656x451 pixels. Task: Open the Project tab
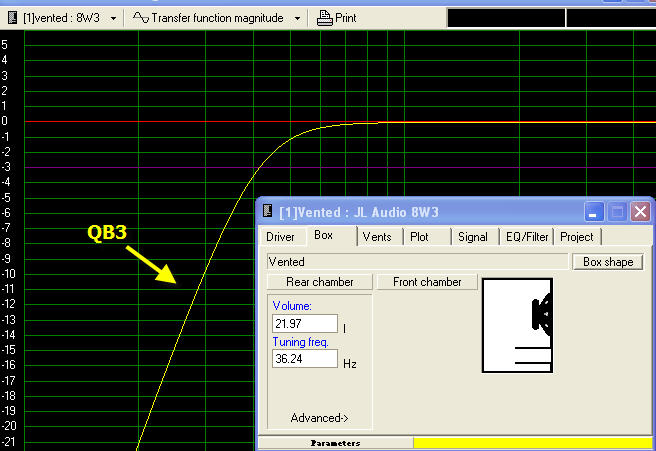(x=577, y=237)
